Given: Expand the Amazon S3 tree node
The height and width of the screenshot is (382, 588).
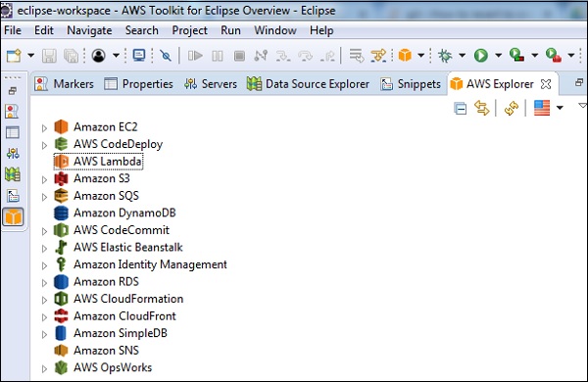Looking at the screenshot, I should (x=44, y=179).
